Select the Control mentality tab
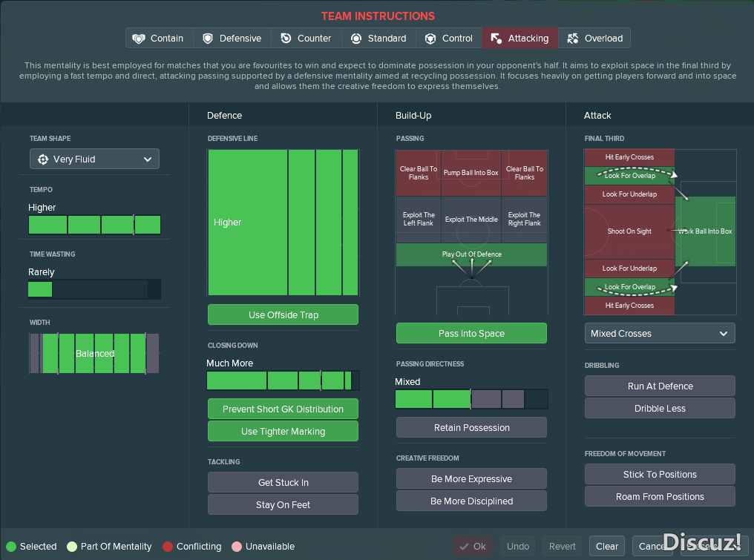The height and width of the screenshot is (560, 754). tap(449, 38)
